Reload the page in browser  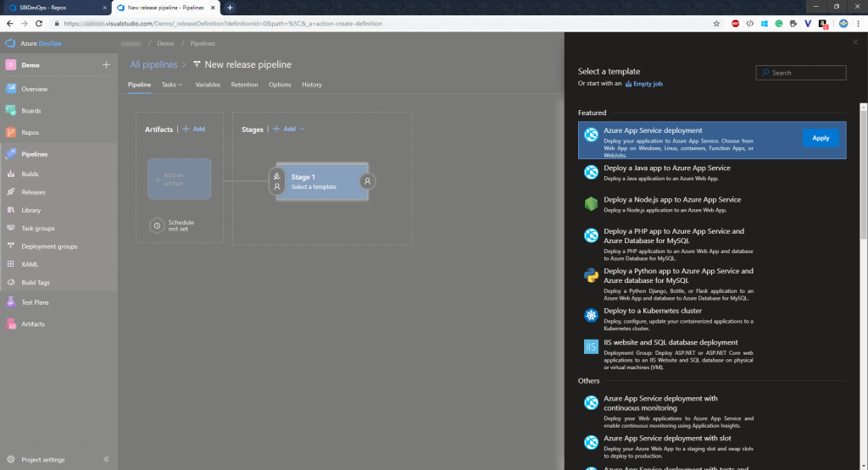(x=39, y=24)
